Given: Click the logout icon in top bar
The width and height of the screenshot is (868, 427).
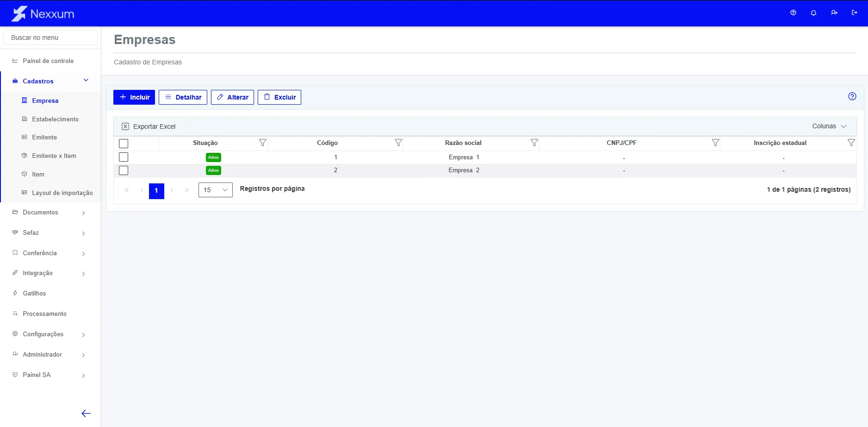Looking at the screenshot, I should click(854, 13).
